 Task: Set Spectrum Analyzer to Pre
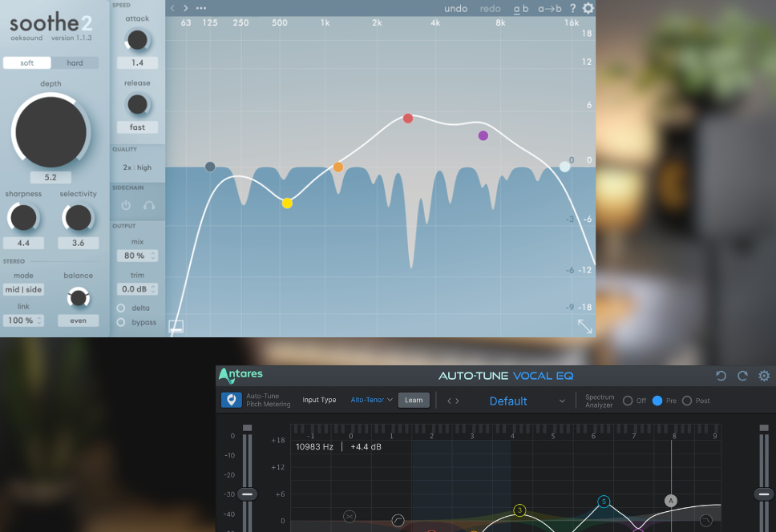coord(657,401)
